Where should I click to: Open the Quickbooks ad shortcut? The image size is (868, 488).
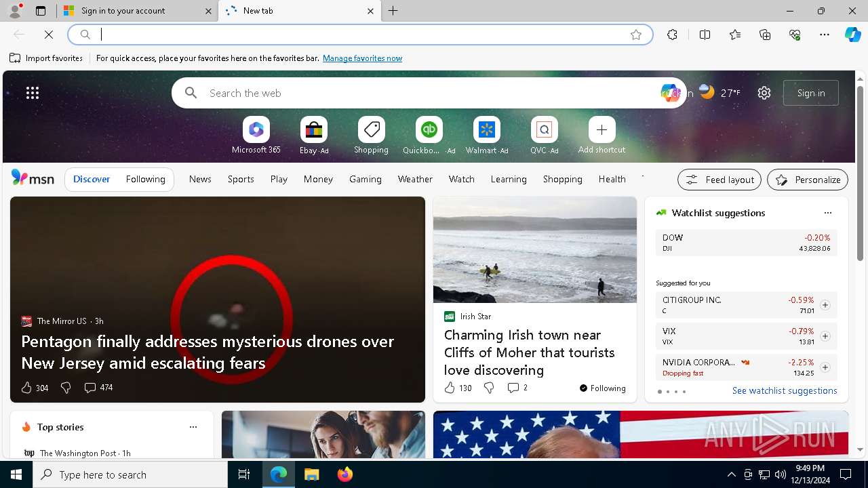(429, 135)
